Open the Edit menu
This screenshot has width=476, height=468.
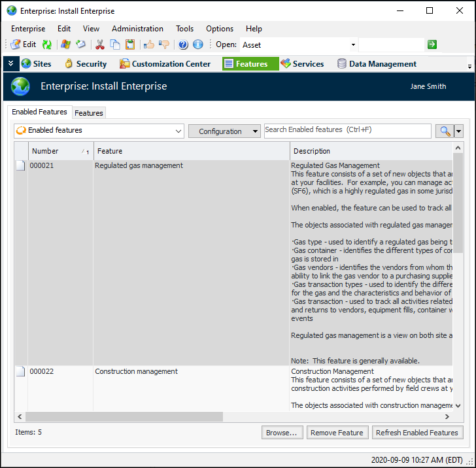[x=64, y=29]
